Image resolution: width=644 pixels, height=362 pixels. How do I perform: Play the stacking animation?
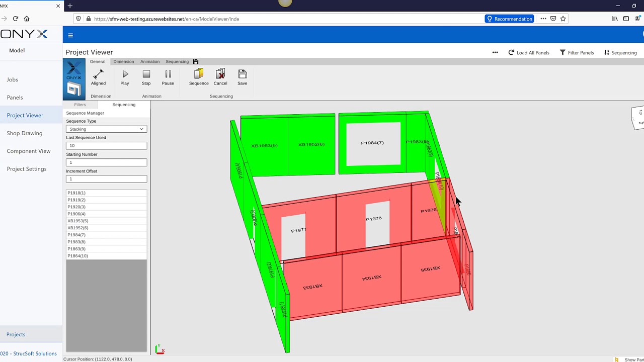(x=125, y=77)
